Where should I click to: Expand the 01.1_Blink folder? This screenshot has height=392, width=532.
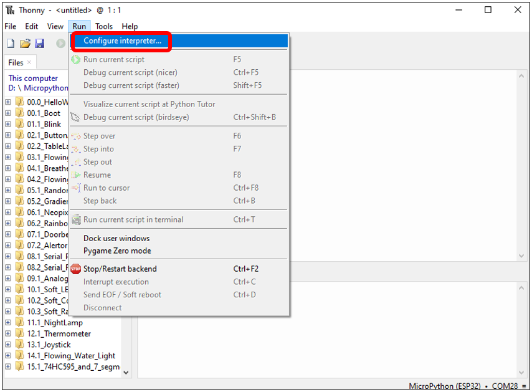8,124
